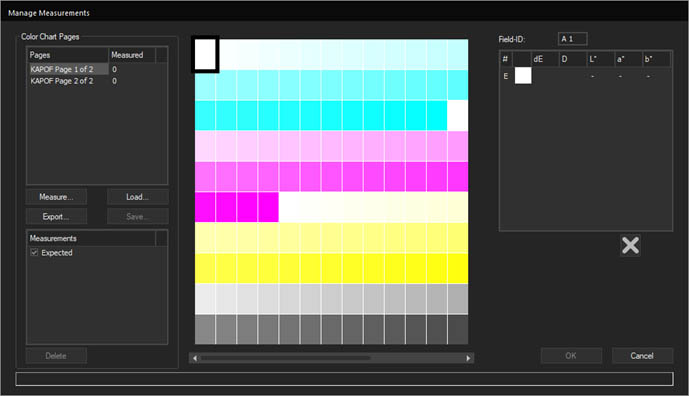Select the darkest gray patch, bottom row end
Image resolution: width=689 pixels, height=396 pixels.
pos(457,329)
